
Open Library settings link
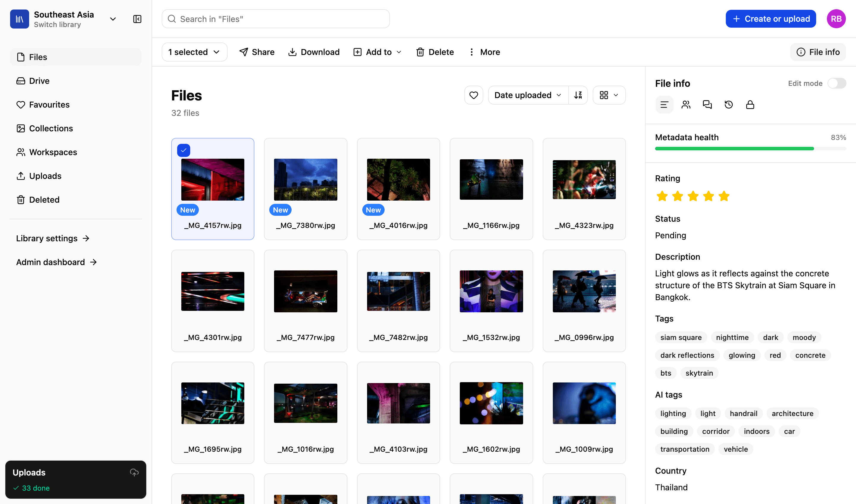(x=53, y=238)
